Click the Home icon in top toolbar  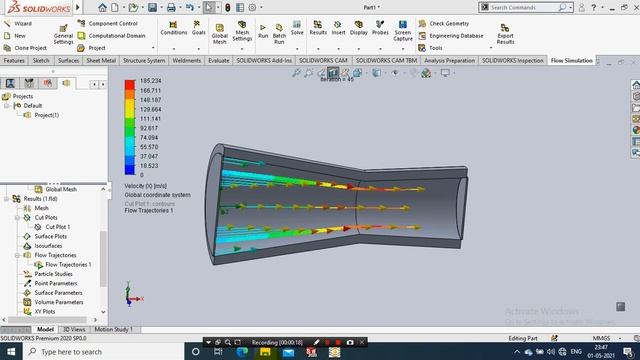pos(102,7)
